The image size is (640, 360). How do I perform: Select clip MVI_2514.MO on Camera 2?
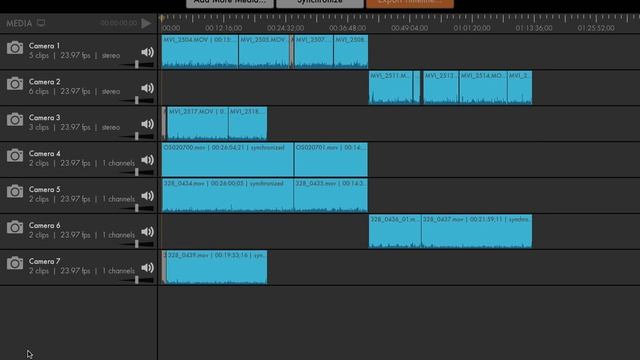pyautogui.click(x=483, y=87)
